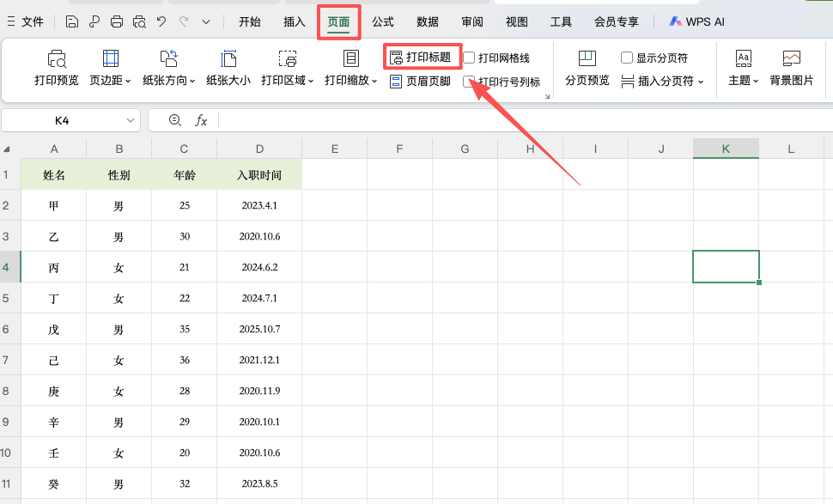
Task: Click the Save icon in quick access bar
Action: 71,21
